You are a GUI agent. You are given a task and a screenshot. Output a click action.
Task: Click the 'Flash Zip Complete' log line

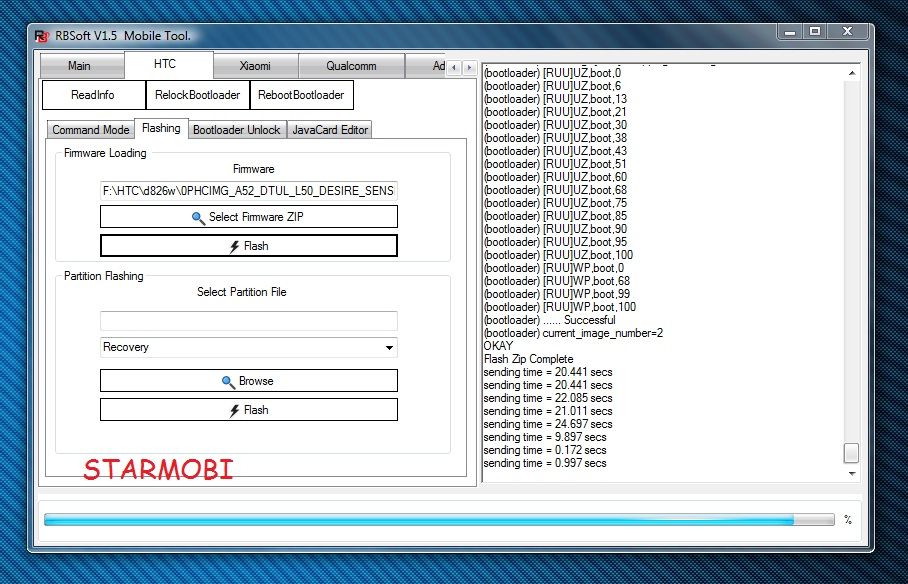[x=528, y=359]
